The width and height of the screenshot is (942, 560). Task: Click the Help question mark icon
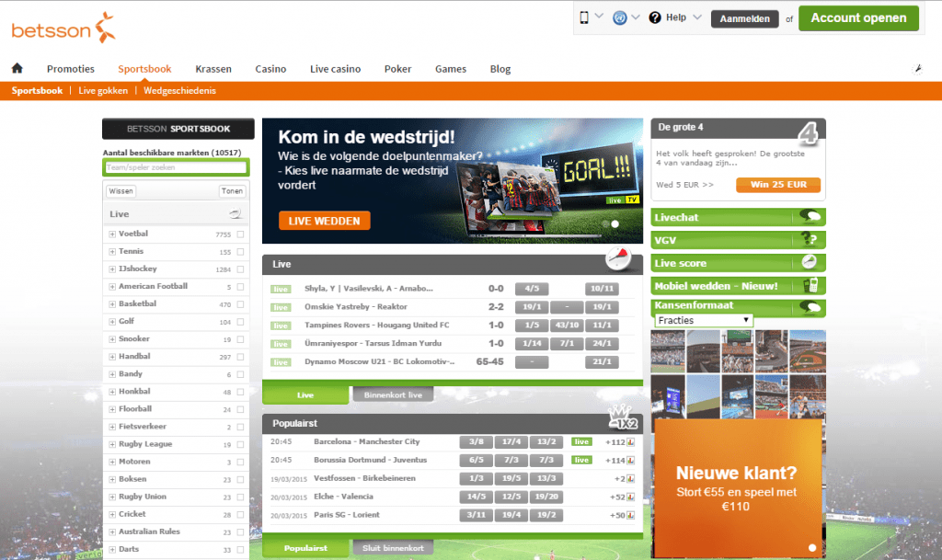pyautogui.click(x=655, y=18)
